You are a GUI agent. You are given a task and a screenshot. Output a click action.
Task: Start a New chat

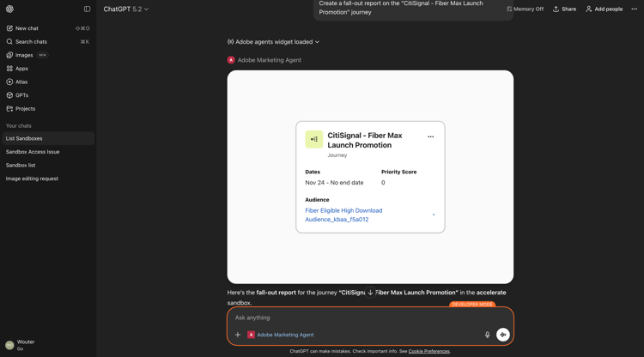[x=48, y=28]
